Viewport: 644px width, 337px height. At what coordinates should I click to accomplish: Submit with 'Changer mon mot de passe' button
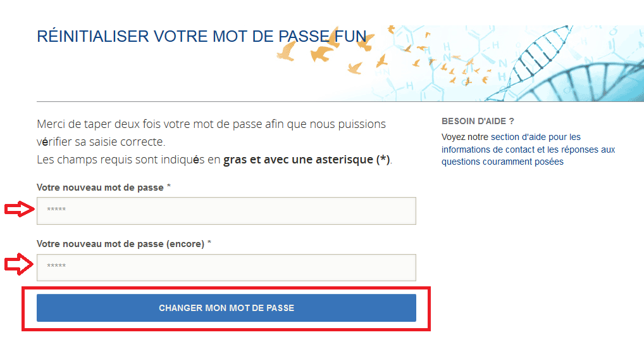(226, 308)
